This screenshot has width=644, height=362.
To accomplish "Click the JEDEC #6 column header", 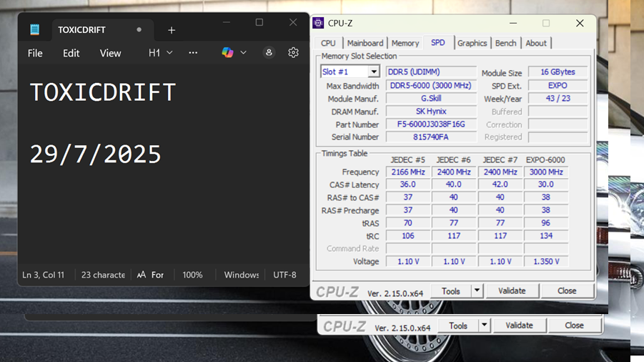I will tap(453, 160).
